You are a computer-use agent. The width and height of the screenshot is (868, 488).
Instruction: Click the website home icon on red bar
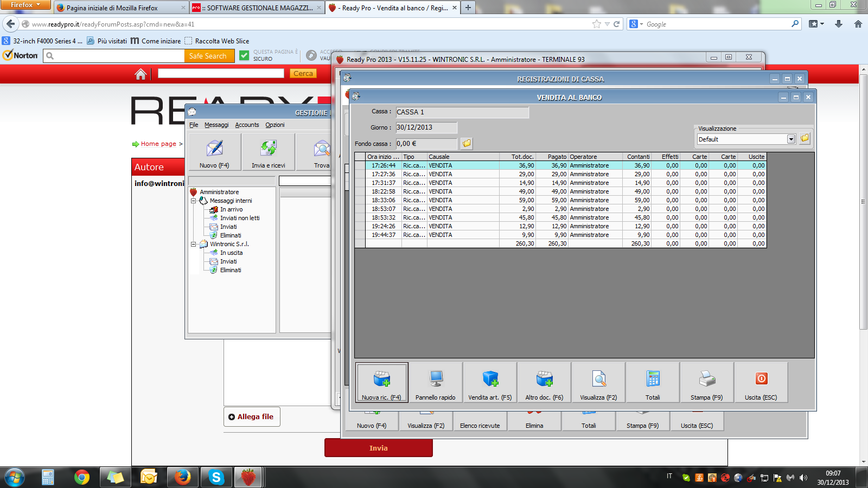click(x=141, y=74)
